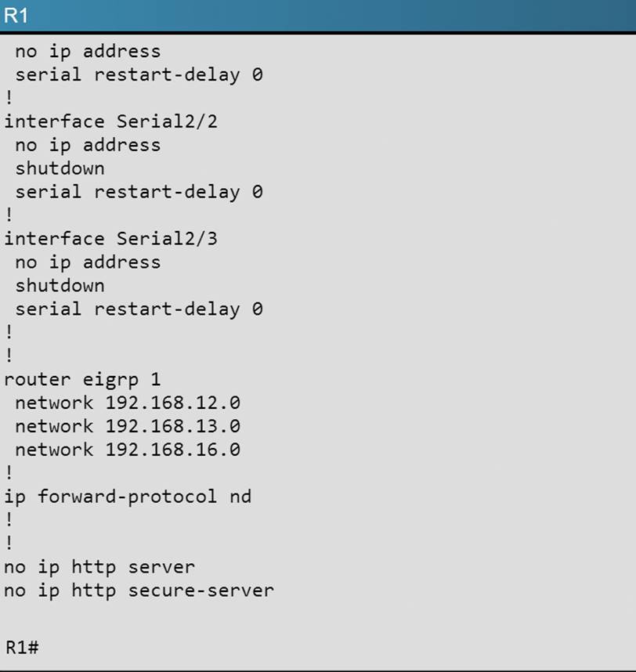Click the network 192.168.13.0 statement
Screen dimensions: 636x672
[127, 427]
